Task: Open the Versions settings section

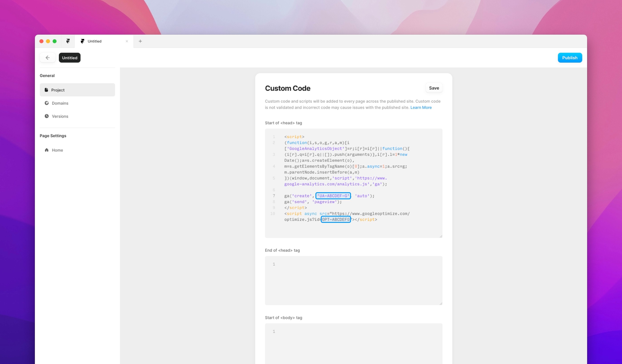Action: [x=60, y=116]
